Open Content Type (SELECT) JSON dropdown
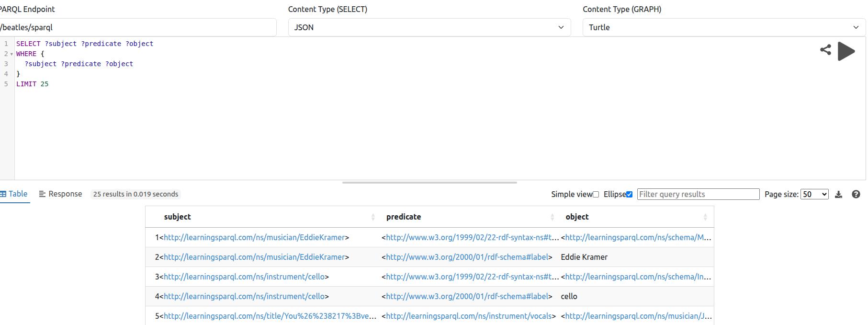 click(x=429, y=27)
